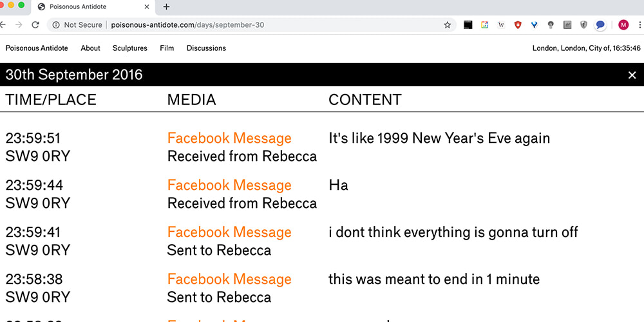Click "this was meant to end in 1 minute"
Image resolution: width=644 pixels, height=322 pixels.
click(x=433, y=279)
